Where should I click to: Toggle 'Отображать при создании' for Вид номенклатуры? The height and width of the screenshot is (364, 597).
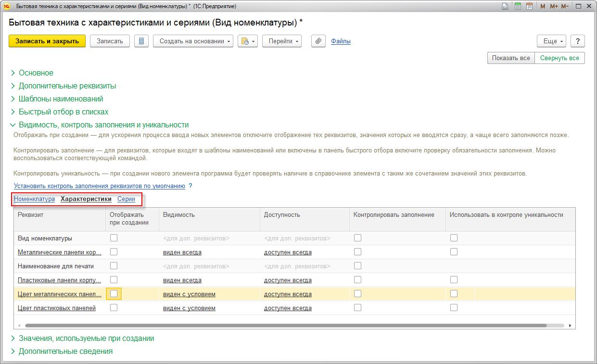tap(114, 238)
